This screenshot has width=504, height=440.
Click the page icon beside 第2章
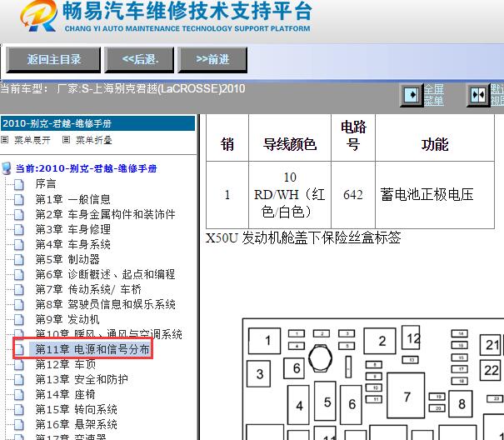(x=19, y=214)
